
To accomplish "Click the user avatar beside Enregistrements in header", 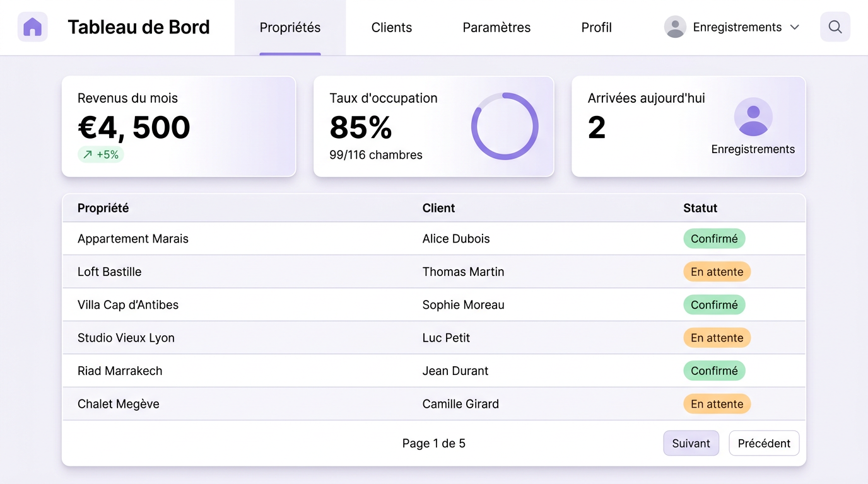I will click(675, 27).
